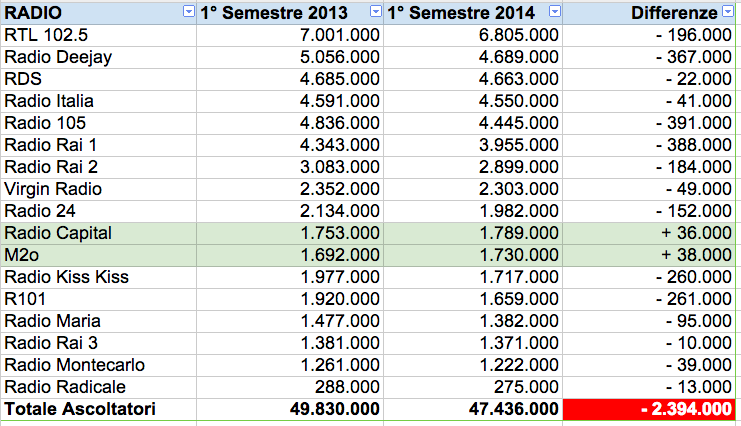Select the Radio Rai 3 cell

coord(98,343)
